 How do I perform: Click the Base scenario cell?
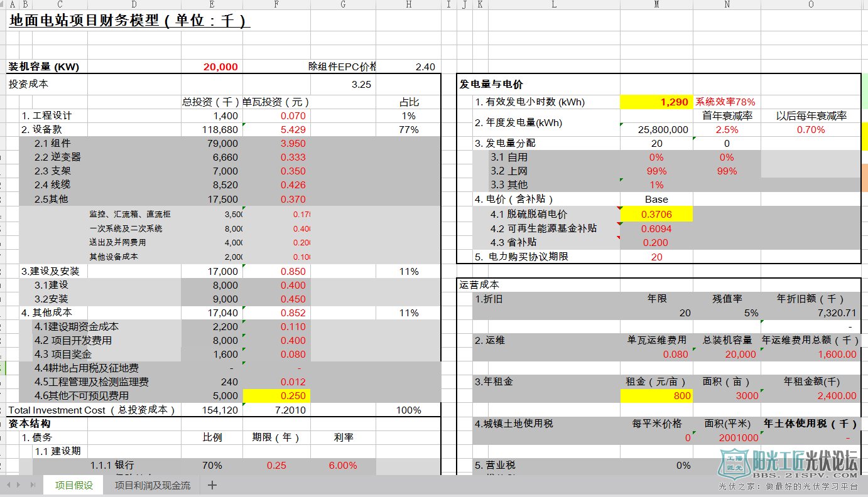click(656, 199)
